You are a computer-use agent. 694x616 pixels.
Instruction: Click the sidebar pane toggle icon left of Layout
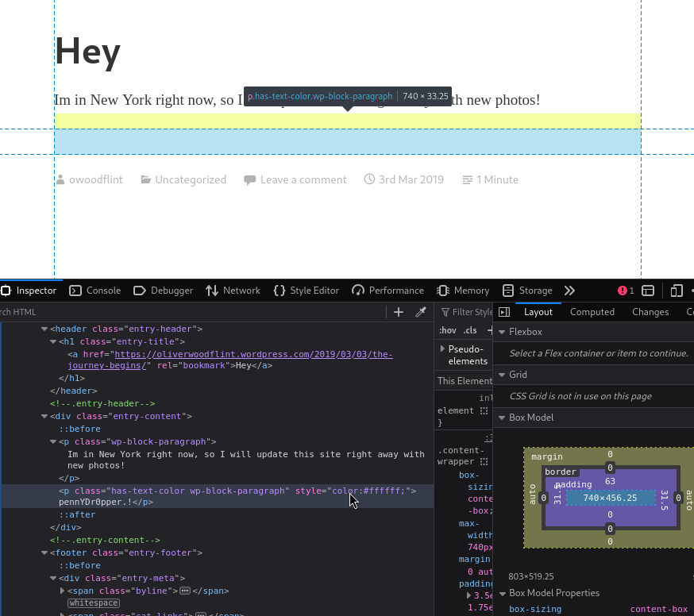point(504,312)
